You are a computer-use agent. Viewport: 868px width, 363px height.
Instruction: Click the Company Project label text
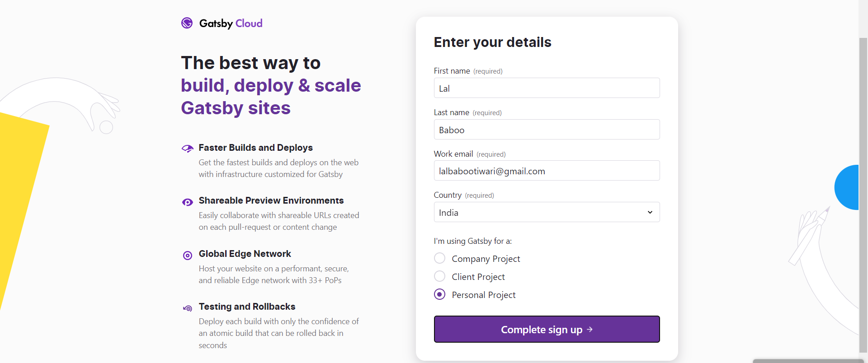point(486,259)
